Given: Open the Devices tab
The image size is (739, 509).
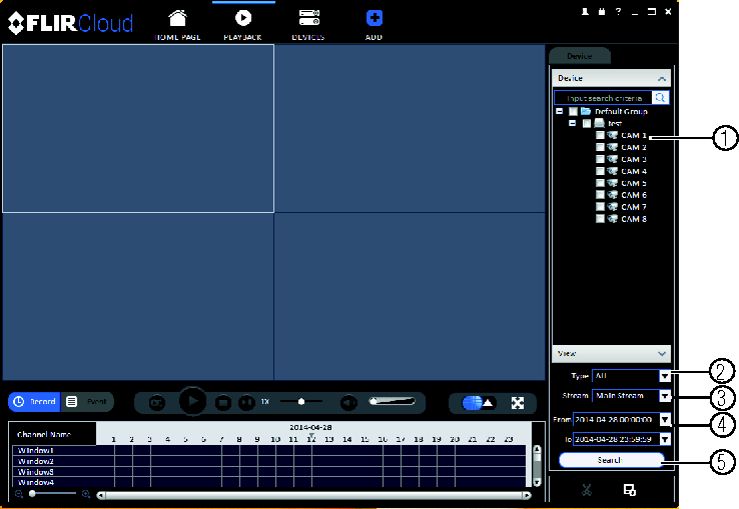Looking at the screenshot, I should click(308, 25).
